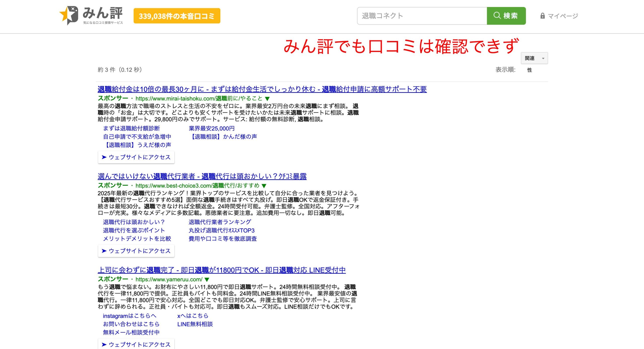Open the マイページ link
Image resolution: width=644 pixels, height=349 pixels.
point(563,16)
